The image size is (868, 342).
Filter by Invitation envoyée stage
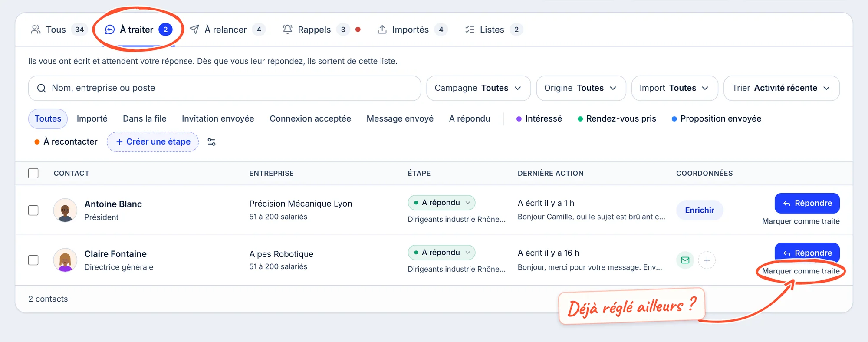click(x=218, y=119)
